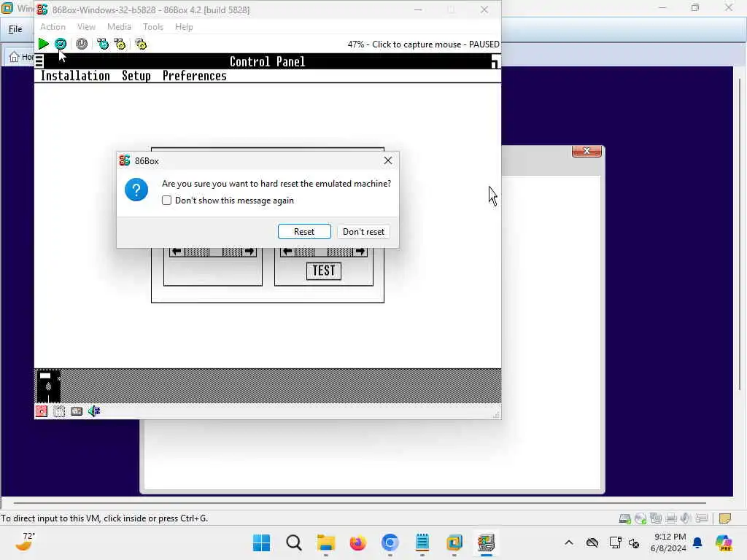Open the Windows Start menu

(262, 542)
